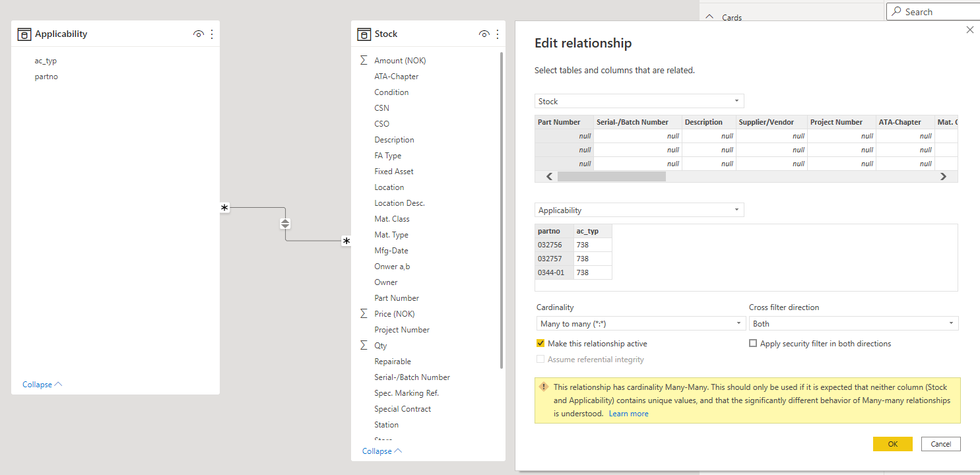Viewport: 980px width, 475px height.
Task: Select the partno column header
Action: coord(554,231)
